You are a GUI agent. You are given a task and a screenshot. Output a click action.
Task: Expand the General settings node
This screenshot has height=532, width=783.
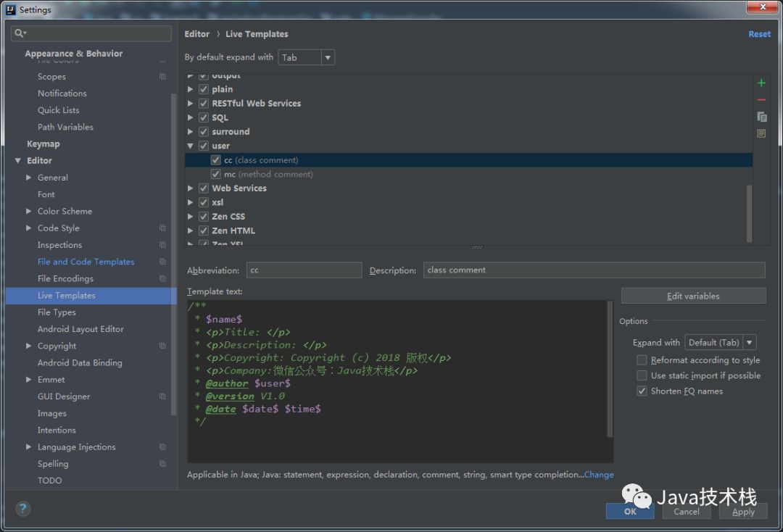click(x=28, y=177)
